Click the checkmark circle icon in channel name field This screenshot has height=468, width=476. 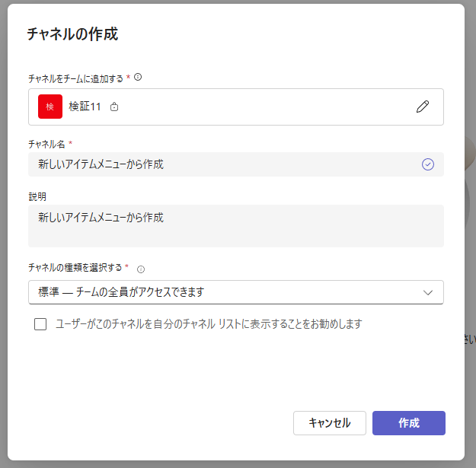coord(428,164)
